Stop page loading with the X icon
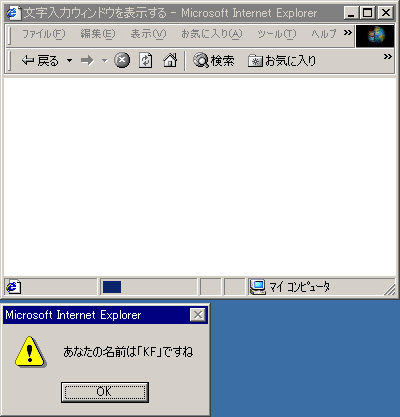Viewport: 400px width, 417px height. [122, 60]
